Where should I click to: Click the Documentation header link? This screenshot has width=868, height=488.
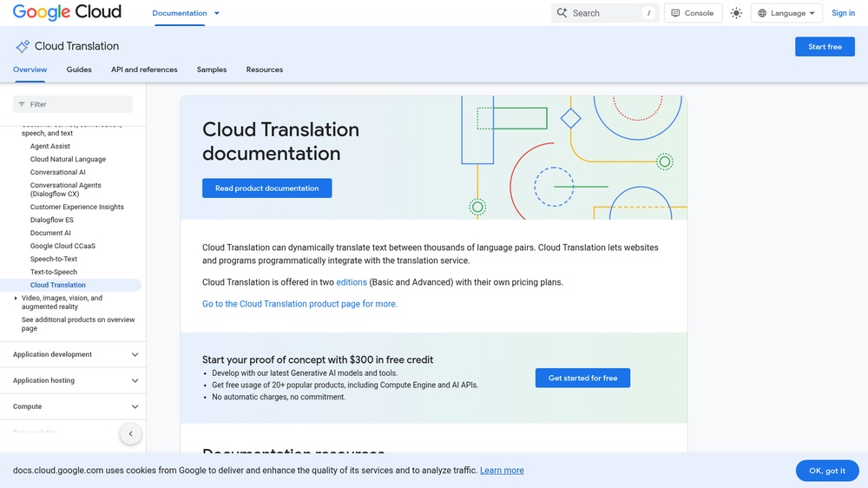(180, 13)
